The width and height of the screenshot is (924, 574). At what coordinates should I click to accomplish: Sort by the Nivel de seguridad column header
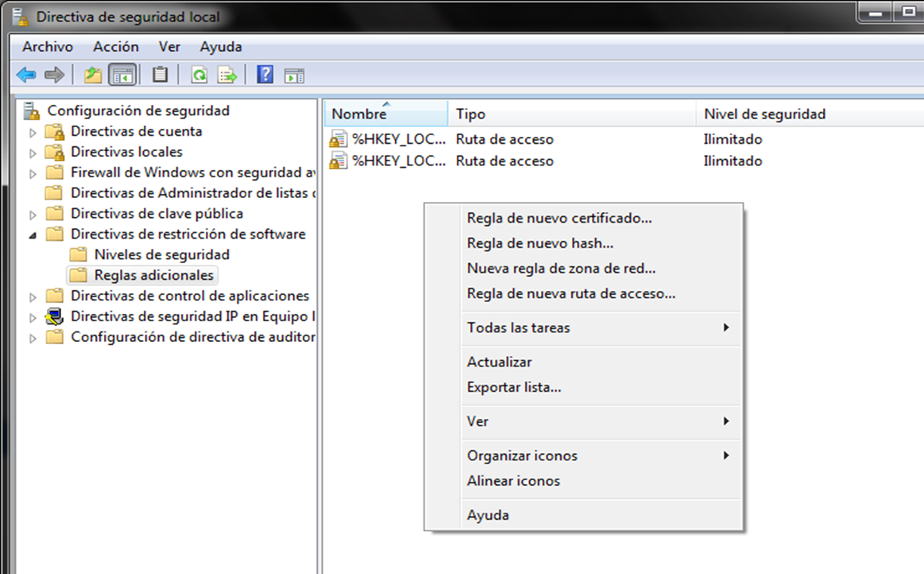click(764, 114)
